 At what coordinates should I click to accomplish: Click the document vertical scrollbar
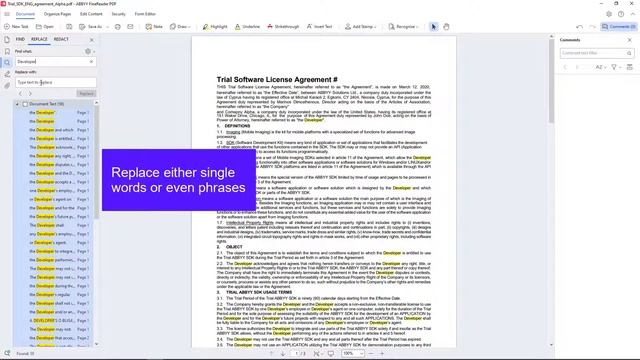[551, 82]
